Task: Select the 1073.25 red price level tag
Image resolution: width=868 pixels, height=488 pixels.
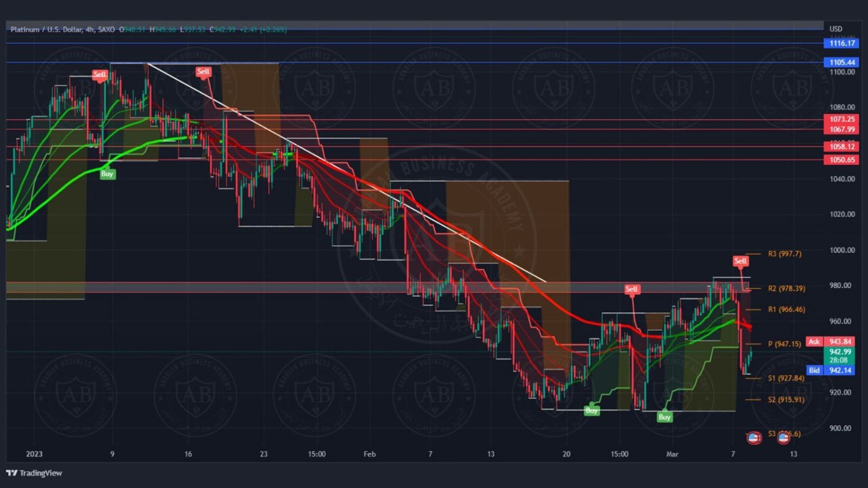Action: (841, 119)
